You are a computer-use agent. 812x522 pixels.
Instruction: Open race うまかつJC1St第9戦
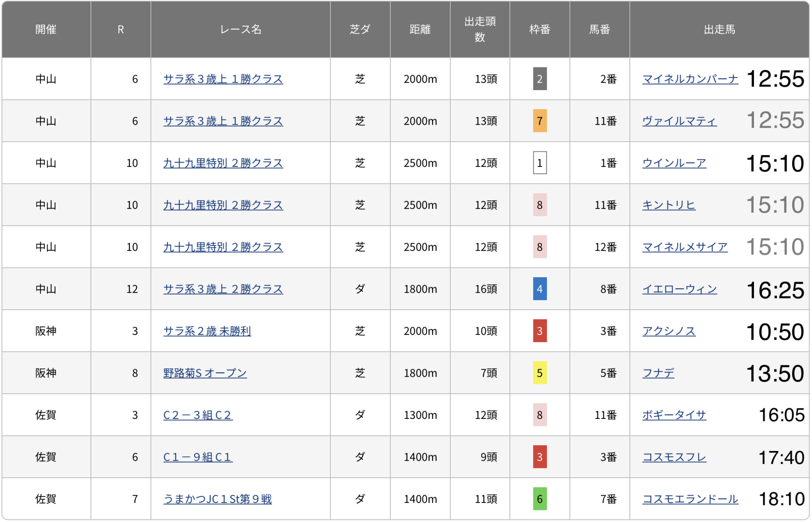coord(217,499)
